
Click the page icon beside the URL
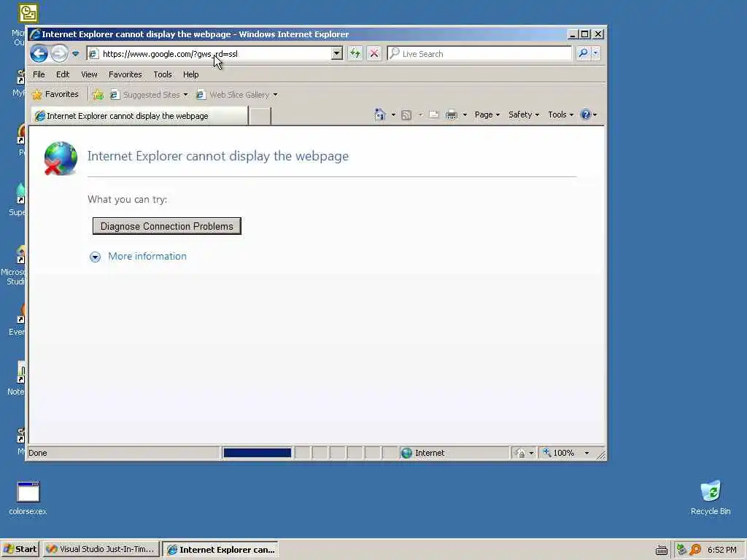pyautogui.click(x=94, y=54)
